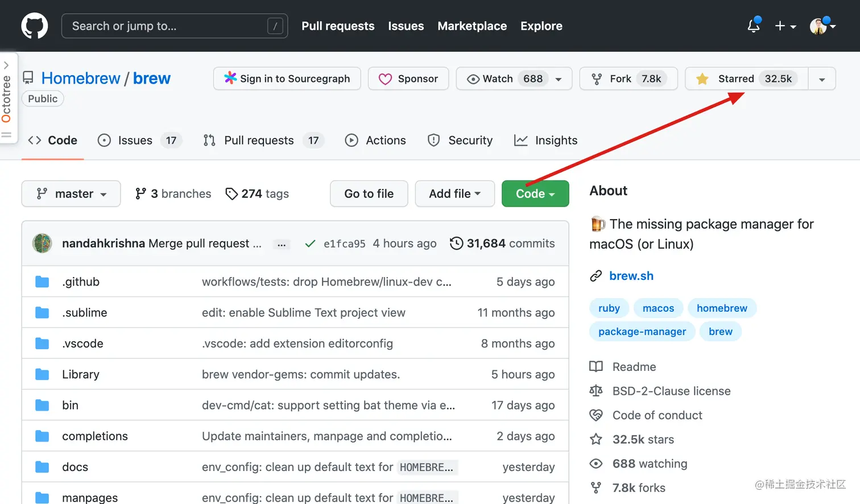This screenshot has height=504, width=860.
Task: Open the completions folder
Action: (x=95, y=436)
